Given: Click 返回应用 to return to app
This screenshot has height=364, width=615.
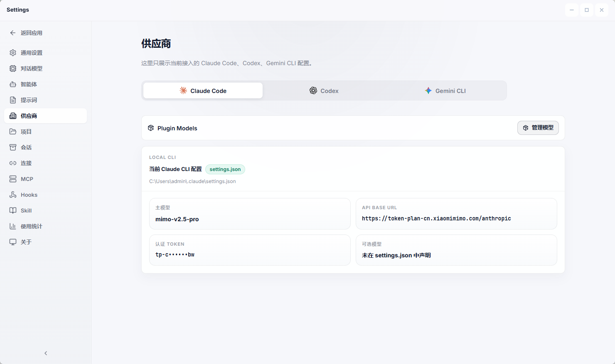Looking at the screenshot, I should [x=45, y=33].
